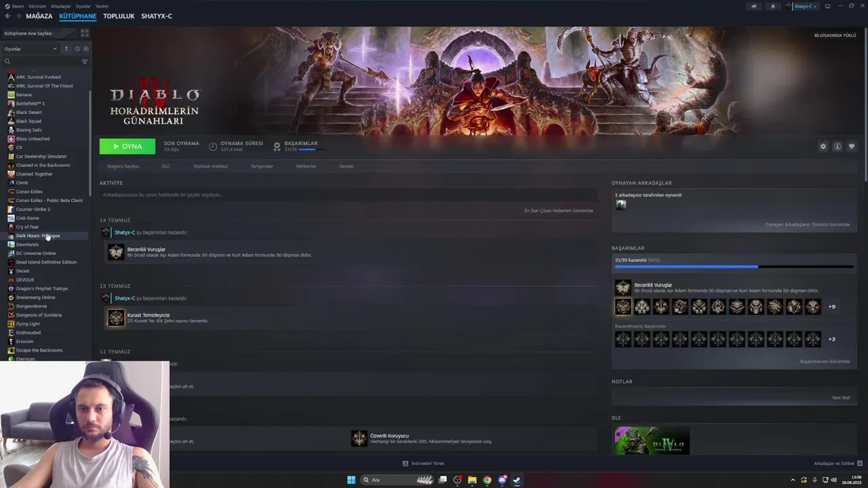The image size is (868, 488).
Task: Open Topluluk Merkezi link
Action: click(x=210, y=166)
